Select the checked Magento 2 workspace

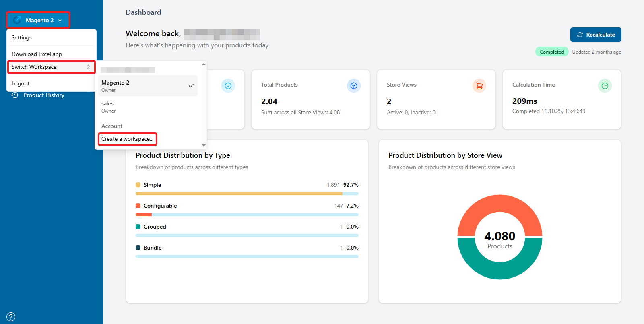(148, 86)
